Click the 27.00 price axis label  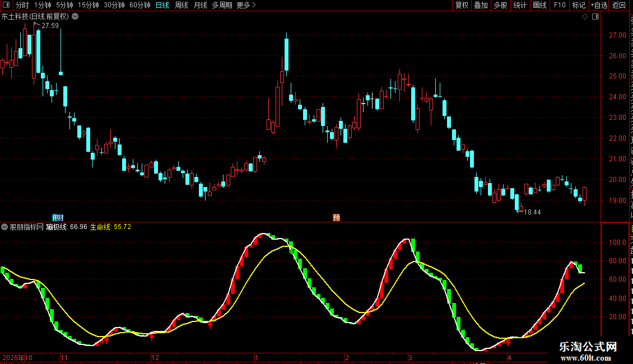[618, 35]
